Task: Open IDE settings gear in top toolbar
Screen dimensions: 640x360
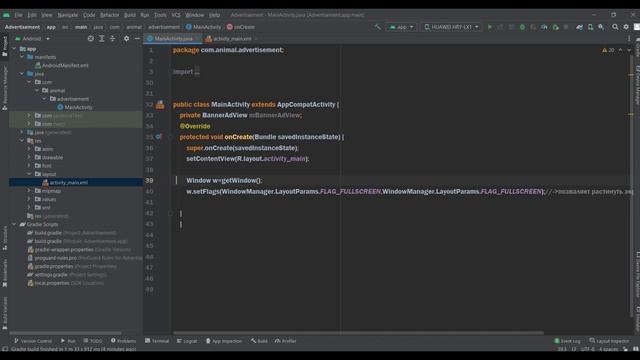Action: tap(626, 27)
